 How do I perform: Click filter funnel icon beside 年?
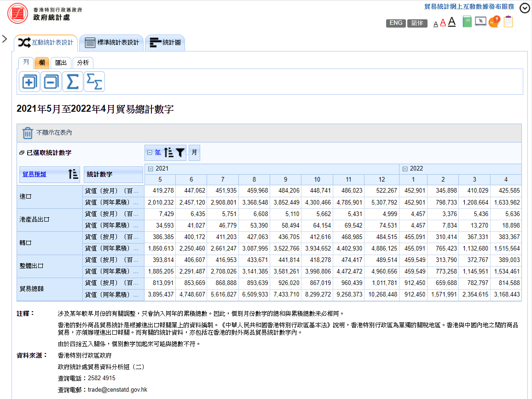[x=180, y=153]
